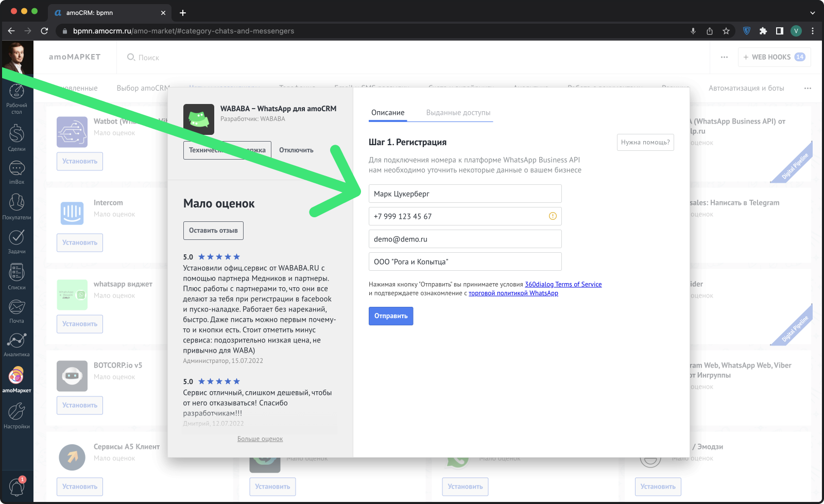Click Chrome profile avatar V
Viewport: 824px width, 504px height.
(796, 31)
